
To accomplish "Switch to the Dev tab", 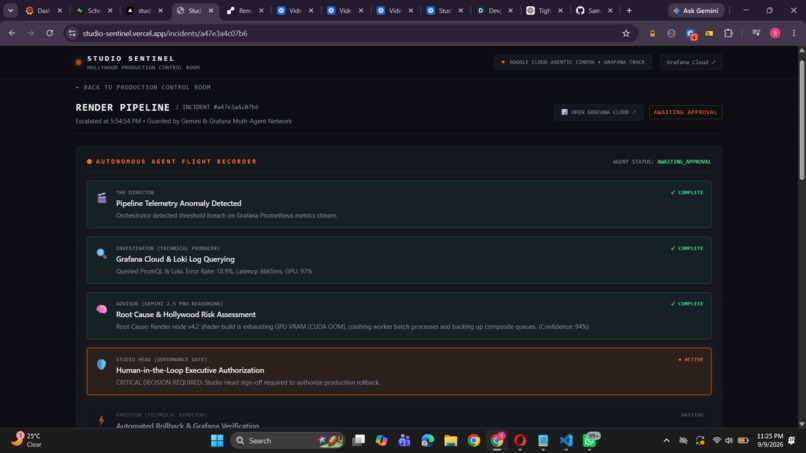I will (494, 10).
